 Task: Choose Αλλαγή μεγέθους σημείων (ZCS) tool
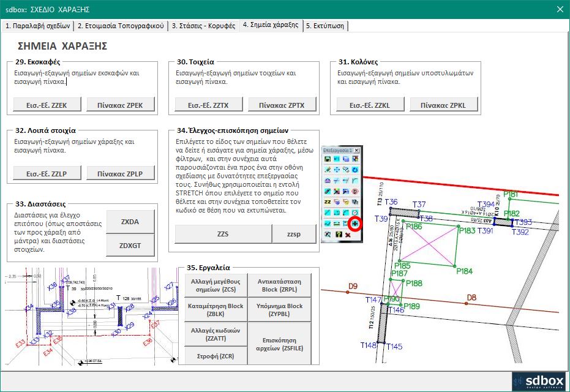point(212,285)
